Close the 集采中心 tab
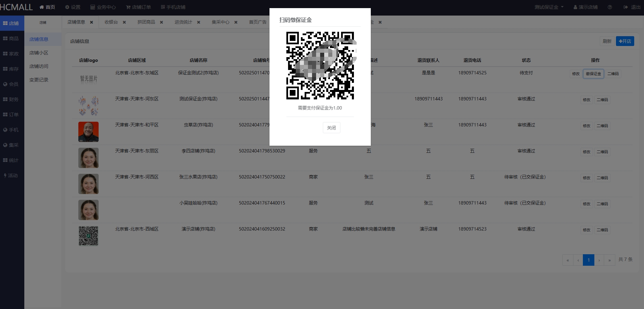 [x=236, y=22]
